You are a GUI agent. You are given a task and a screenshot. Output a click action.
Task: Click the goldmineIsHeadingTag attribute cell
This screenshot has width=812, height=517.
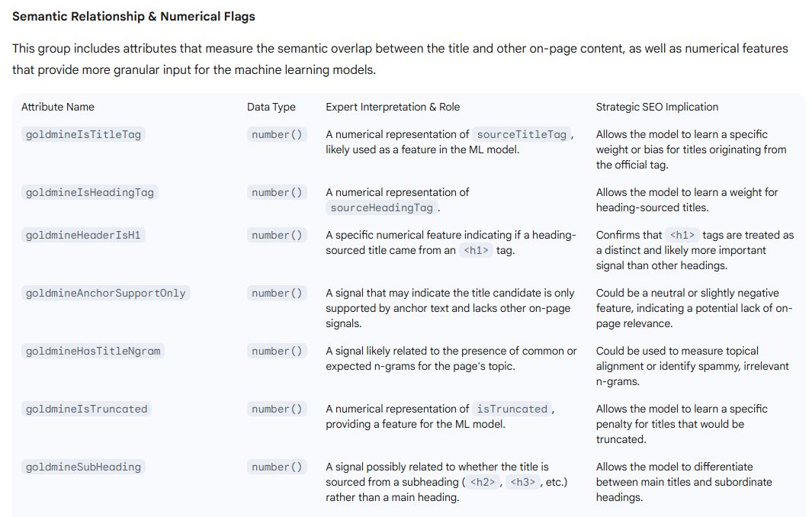pos(90,193)
